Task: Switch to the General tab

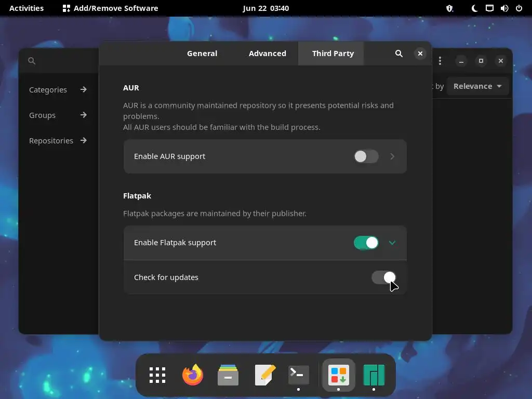Action: click(202, 54)
